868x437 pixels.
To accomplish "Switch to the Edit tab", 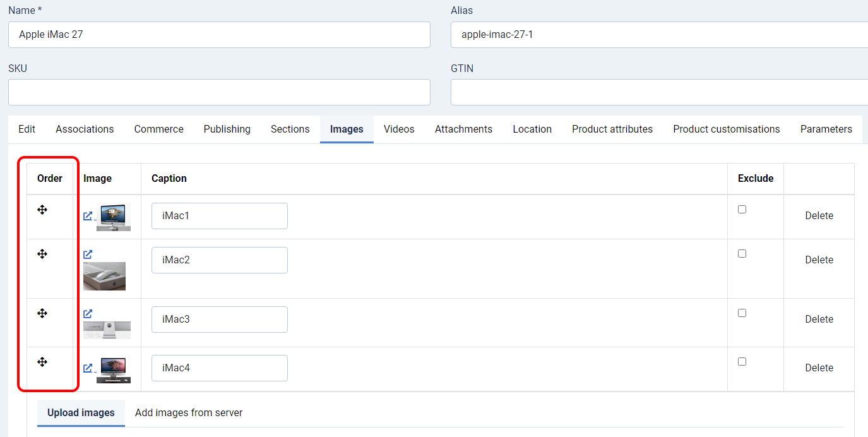I will click(27, 129).
